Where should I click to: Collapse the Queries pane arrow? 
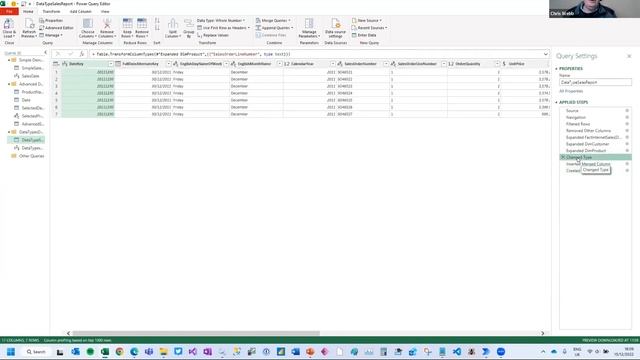45,53
